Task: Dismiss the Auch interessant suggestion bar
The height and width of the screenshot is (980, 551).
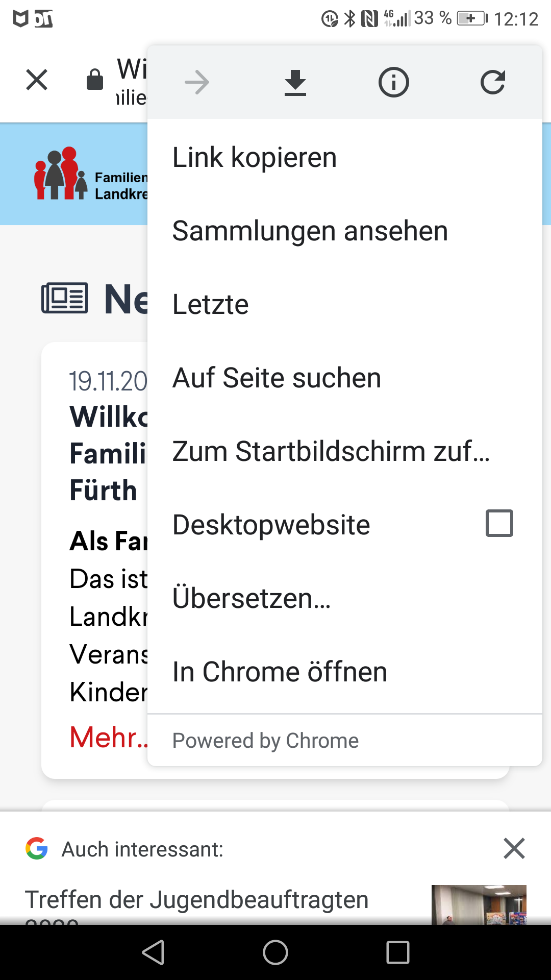Action: (514, 849)
